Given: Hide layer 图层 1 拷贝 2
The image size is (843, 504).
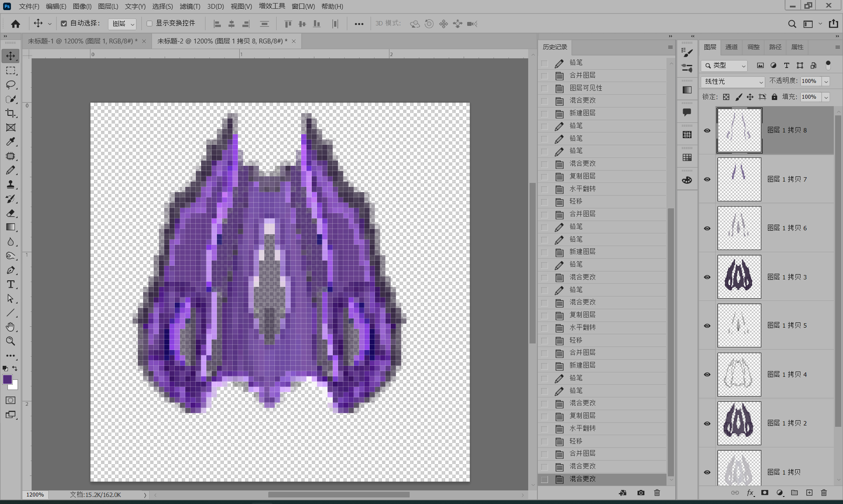Looking at the screenshot, I should click(707, 423).
